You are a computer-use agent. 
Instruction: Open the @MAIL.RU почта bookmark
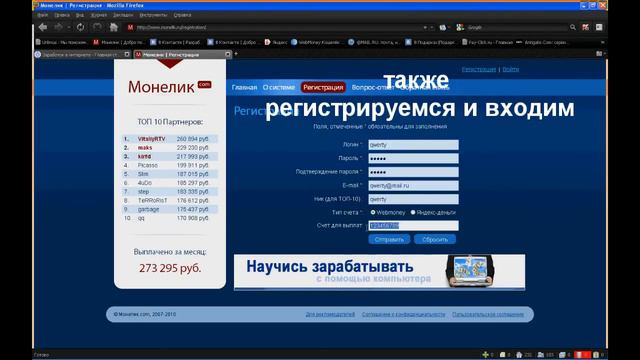click(373, 42)
